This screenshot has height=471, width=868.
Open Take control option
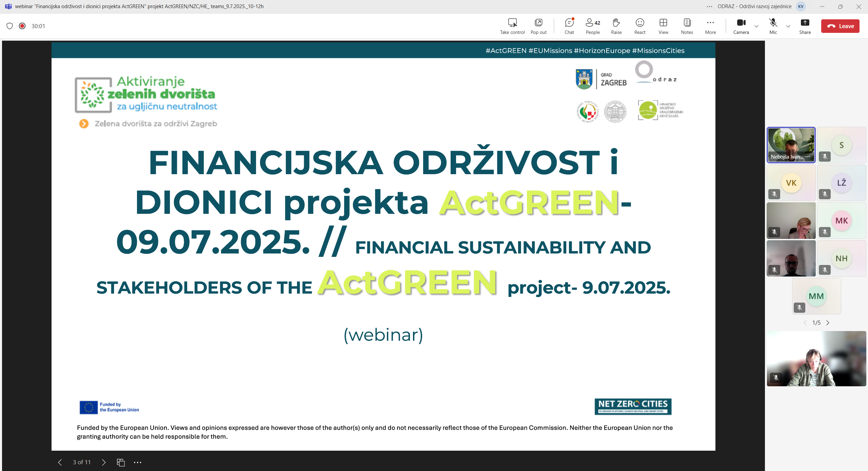pos(512,26)
